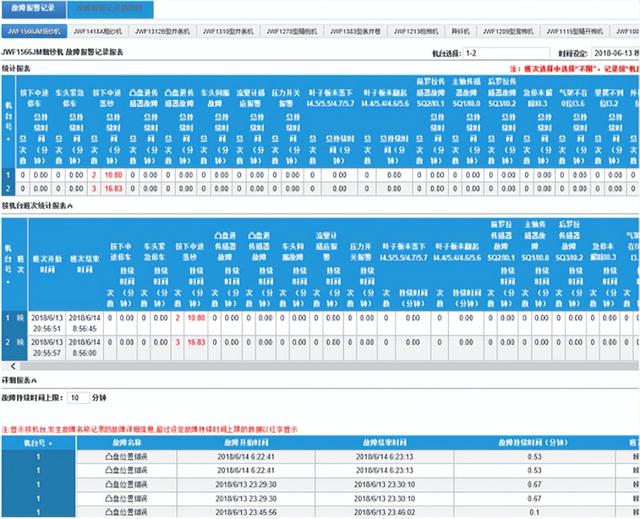Click the 0.1 fault duration cell

click(534, 512)
